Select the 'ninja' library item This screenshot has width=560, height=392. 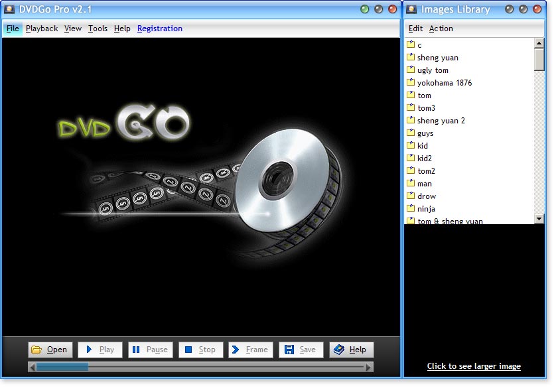pyautogui.click(x=426, y=208)
